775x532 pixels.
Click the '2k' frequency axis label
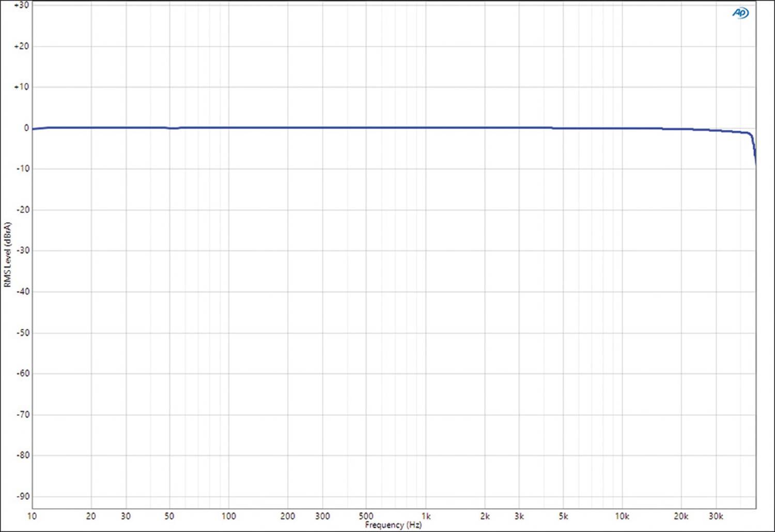pos(485,516)
